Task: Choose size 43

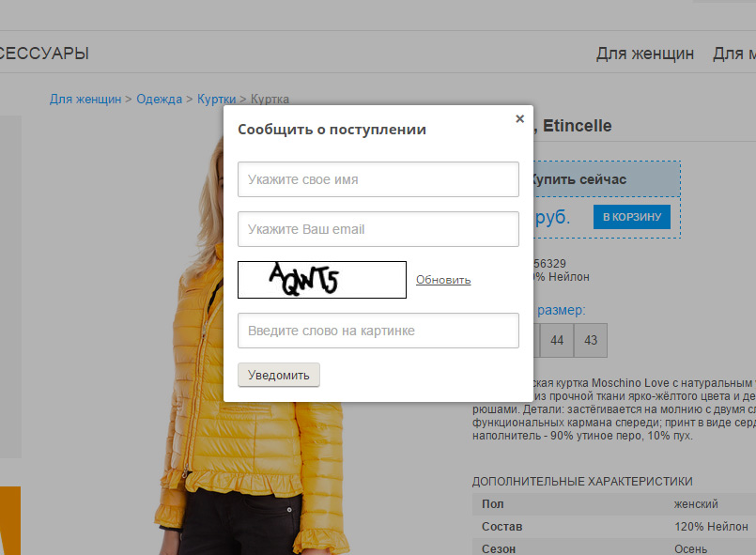Action: point(591,341)
